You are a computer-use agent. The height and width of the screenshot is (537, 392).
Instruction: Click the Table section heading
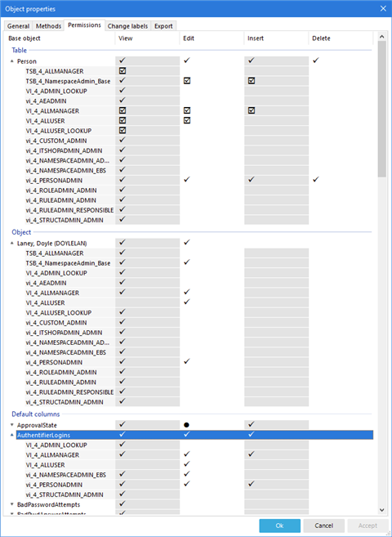point(19,51)
